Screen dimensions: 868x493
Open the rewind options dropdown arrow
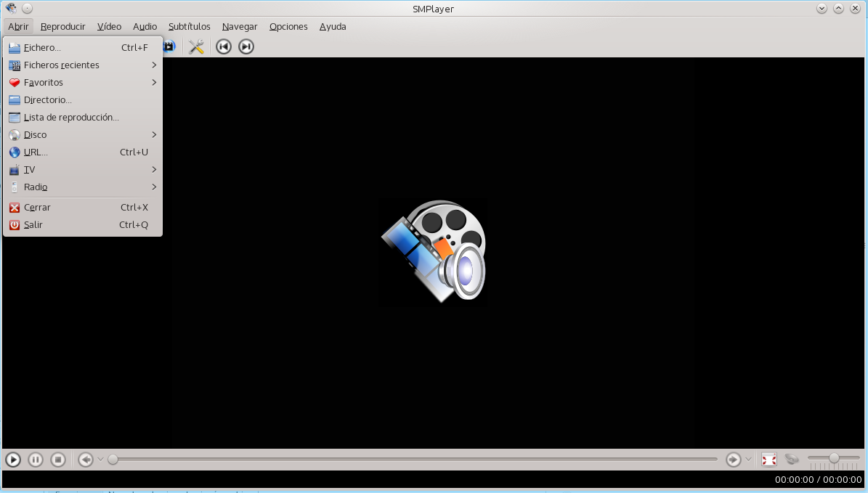click(100, 460)
